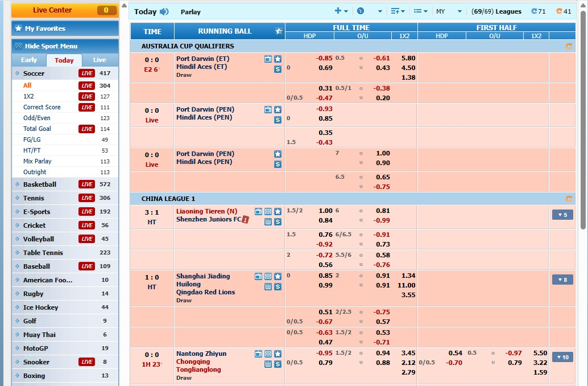Open the (69/69) Leagues filter
Viewport: 588px width, 386px height.
pyautogui.click(x=496, y=11)
